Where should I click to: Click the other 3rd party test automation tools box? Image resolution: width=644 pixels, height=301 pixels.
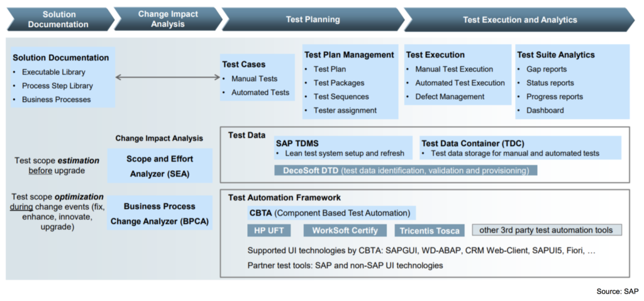pyautogui.click(x=547, y=230)
